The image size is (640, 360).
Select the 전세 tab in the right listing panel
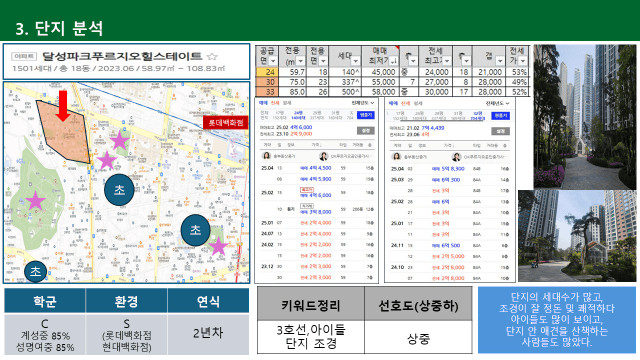coord(405,103)
